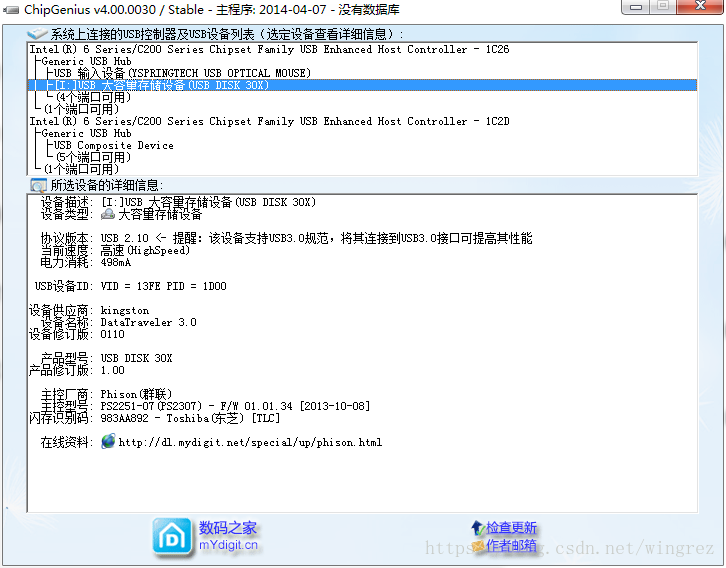Open the phison.html online info URL

coord(250,443)
